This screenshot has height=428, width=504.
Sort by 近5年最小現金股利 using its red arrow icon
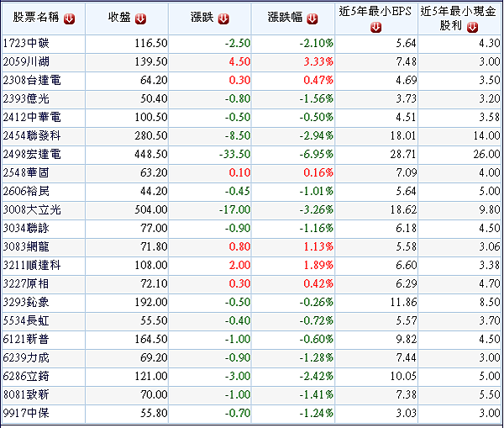click(x=472, y=28)
